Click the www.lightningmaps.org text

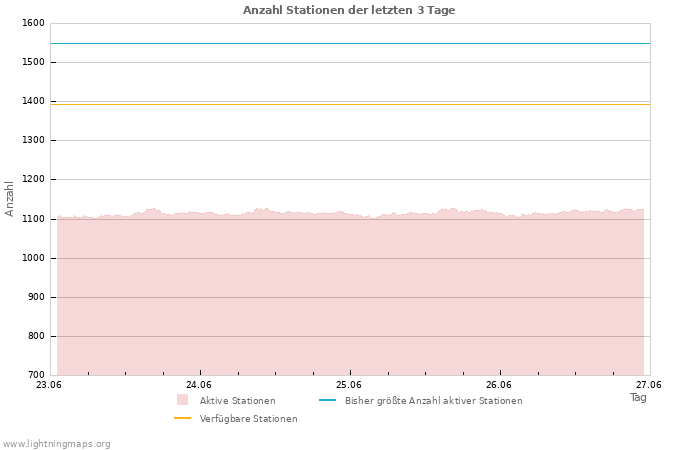point(55,444)
